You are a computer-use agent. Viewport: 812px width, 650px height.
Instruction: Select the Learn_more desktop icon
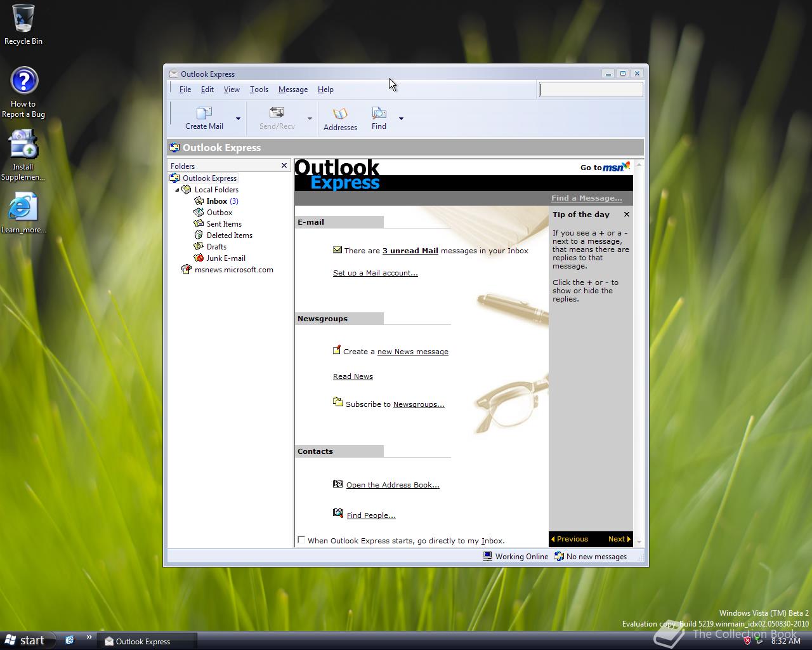point(23,213)
